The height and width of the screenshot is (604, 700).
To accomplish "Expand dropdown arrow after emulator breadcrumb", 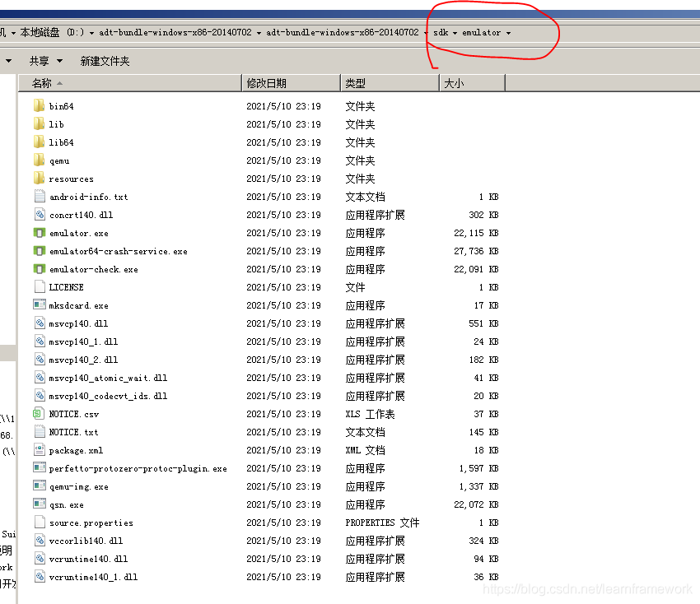I will tap(508, 33).
